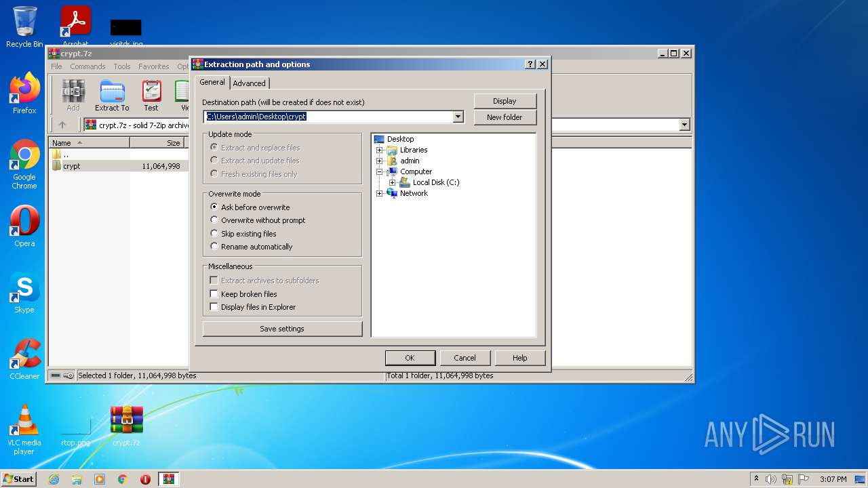The height and width of the screenshot is (488, 868).
Task: Open CCleaner desktop shortcut
Action: (24, 359)
